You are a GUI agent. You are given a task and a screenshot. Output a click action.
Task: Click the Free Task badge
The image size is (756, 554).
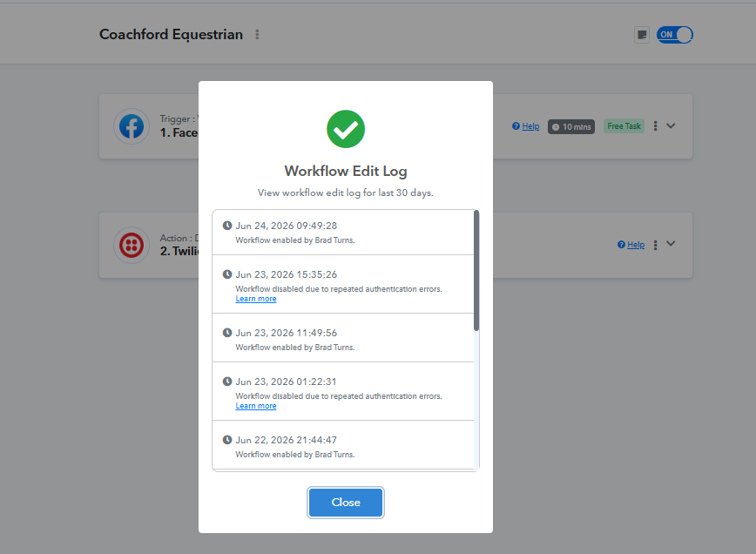(624, 126)
